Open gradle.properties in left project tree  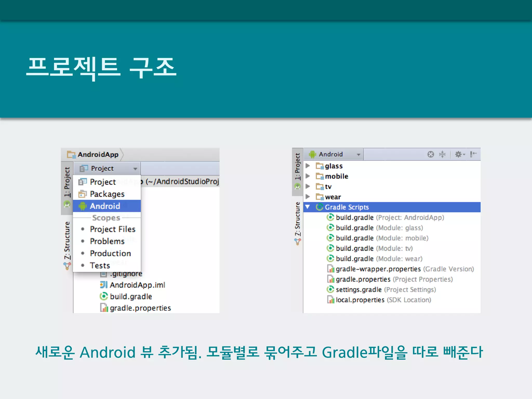click(135, 308)
